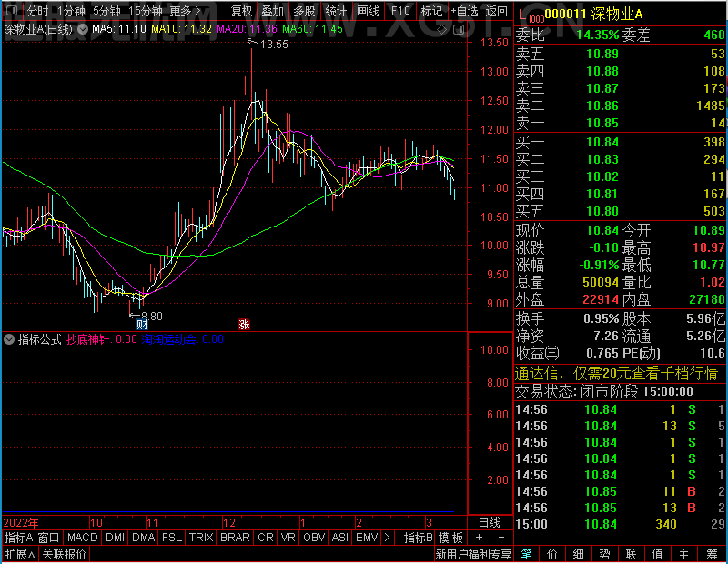
Task: Select the 值 value tab
Action: coord(657,554)
